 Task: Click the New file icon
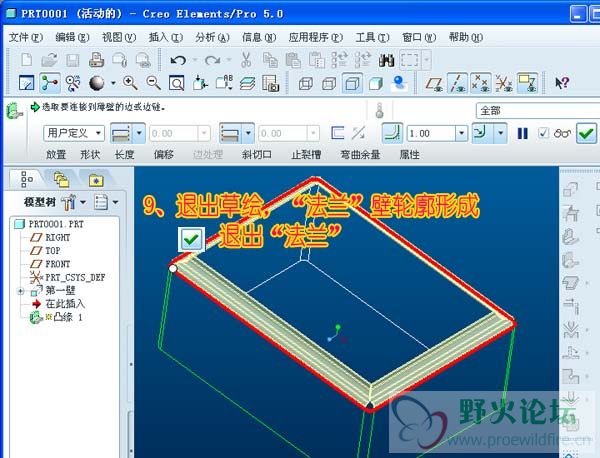(x=27, y=60)
